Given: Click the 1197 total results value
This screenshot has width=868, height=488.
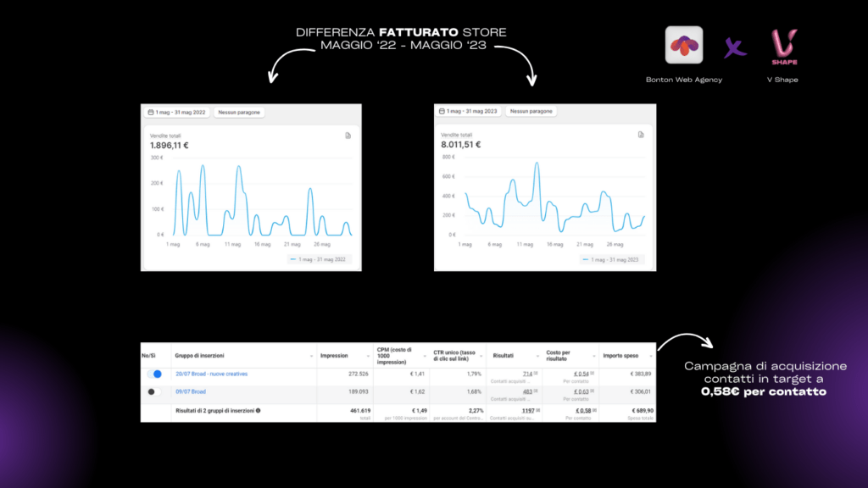Looking at the screenshot, I should click(x=528, y=411).
